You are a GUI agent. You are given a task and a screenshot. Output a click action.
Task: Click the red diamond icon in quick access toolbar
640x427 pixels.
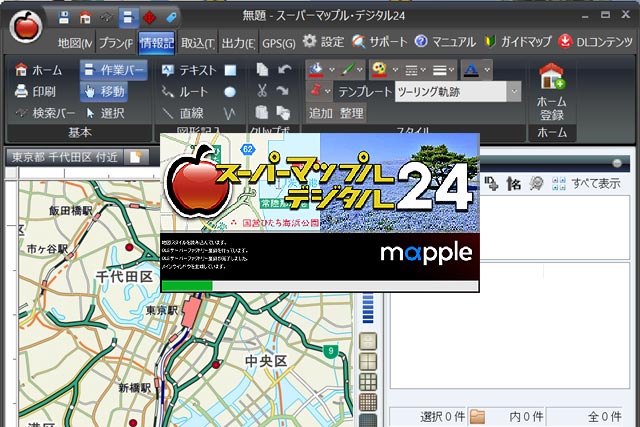tap(150, 18)
